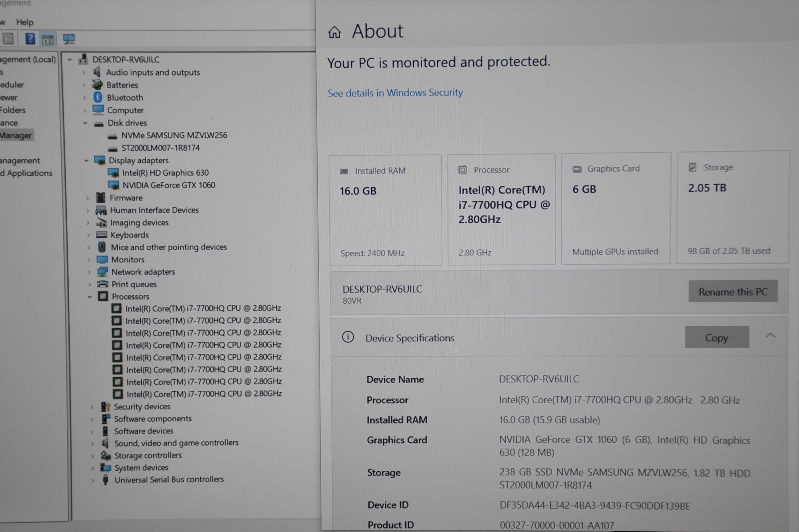Click the Help toolbar icon with question mark
This screenshot has height=532, width=799.
click(x=30, y=39)
